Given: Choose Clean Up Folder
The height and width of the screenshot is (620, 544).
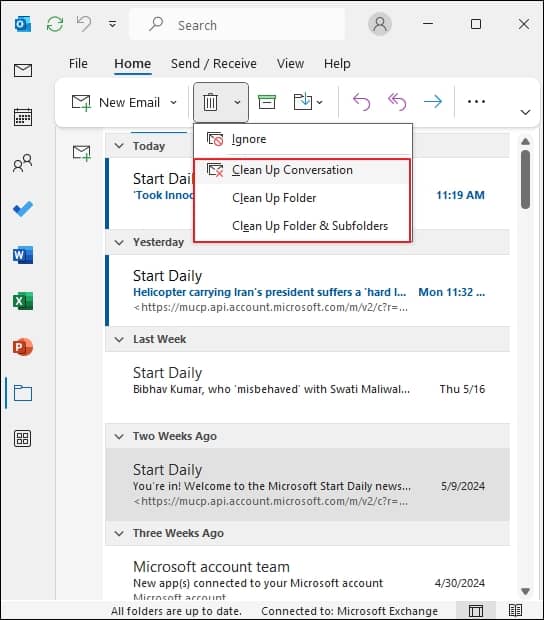Looking at the screenshot, I should (303, 198).
